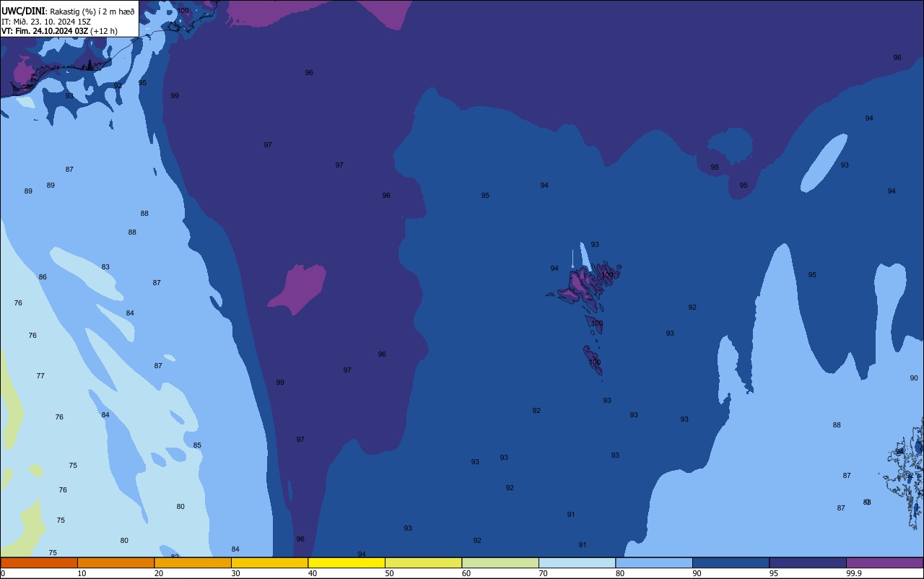Select the '86' humidity value on the map
Viewport: 924px width, 579px height.
click(43, 277)
